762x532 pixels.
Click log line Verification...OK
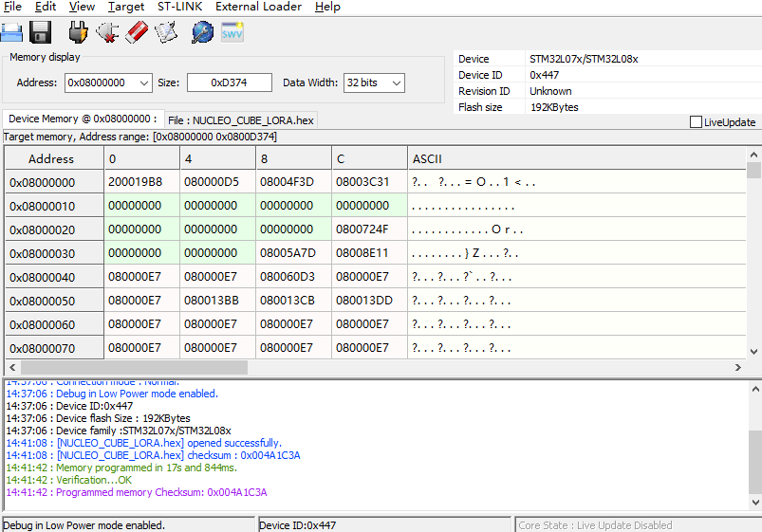69,480
